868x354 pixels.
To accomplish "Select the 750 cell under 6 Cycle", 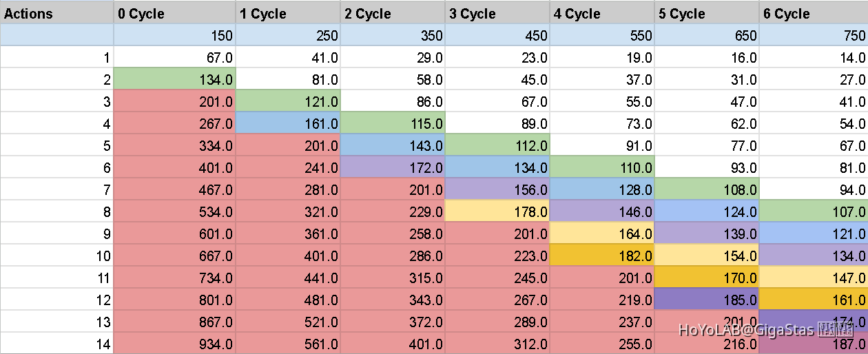I will pyautogui.click(x=813, y=36).
